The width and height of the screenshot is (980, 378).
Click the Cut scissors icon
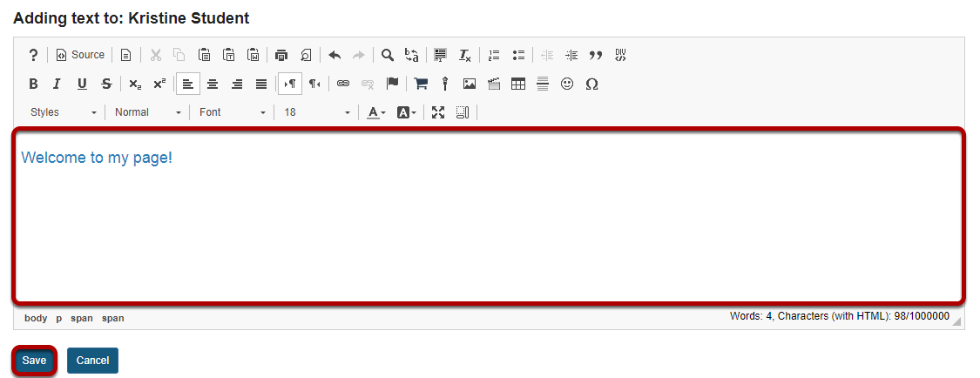tap(156, 55)
